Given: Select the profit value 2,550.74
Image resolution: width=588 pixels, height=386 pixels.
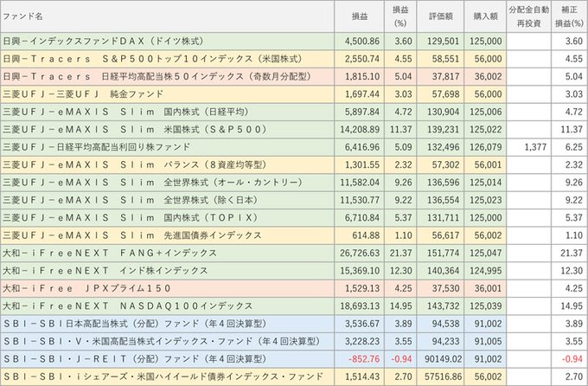Looking at the screenshot, I should click(362, 59).
